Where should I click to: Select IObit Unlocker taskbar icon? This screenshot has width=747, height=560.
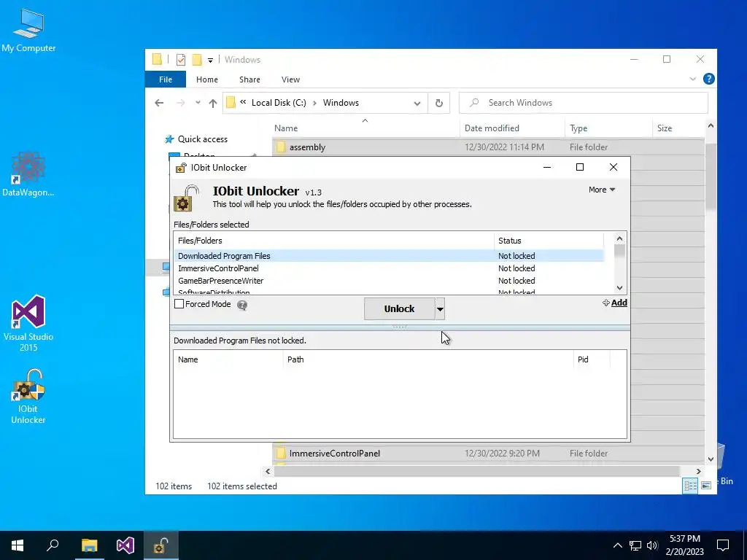[160, 545]
